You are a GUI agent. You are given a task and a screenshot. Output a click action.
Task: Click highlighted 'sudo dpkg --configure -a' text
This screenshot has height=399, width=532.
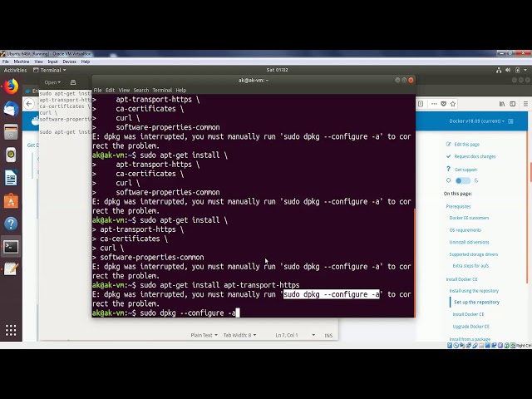[332, 294]
